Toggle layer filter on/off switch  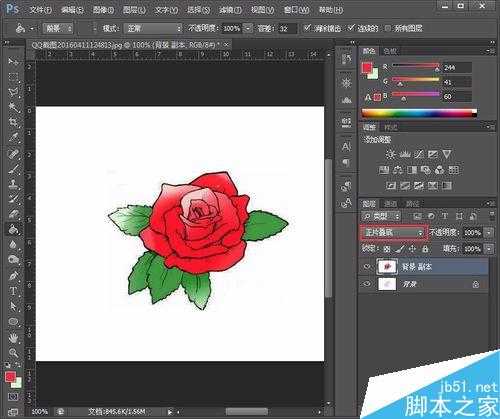point(492,216)
